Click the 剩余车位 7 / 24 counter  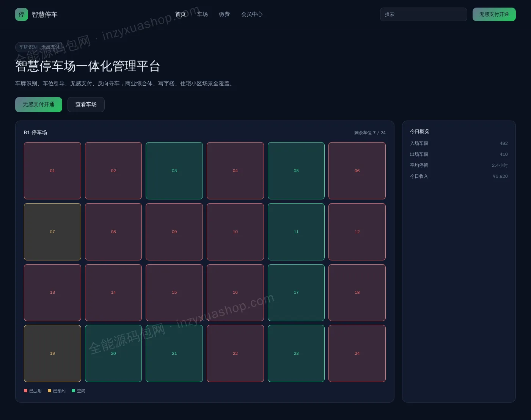click(x=370, y=133)
